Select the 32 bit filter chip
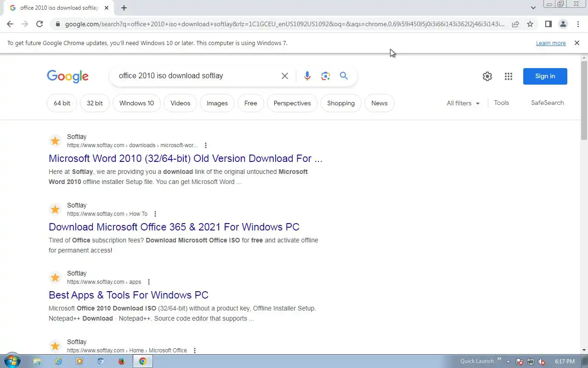 click(x=95, y=103)
